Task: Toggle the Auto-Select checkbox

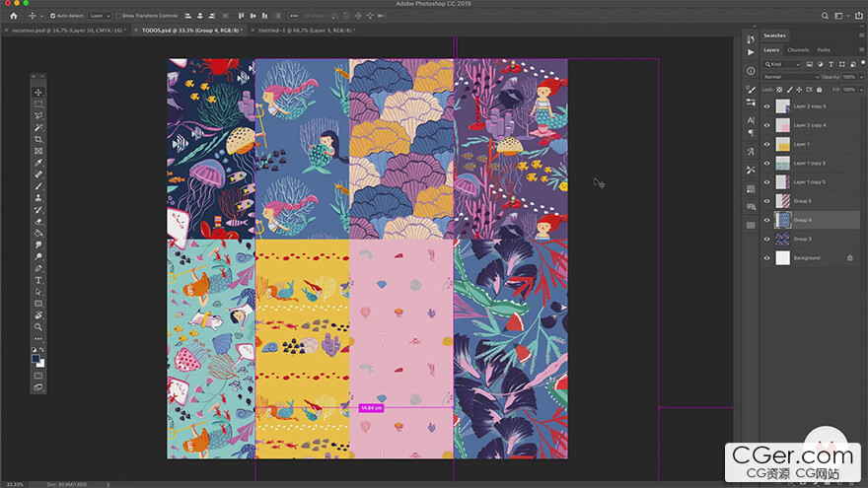Action: pos(52,16)
